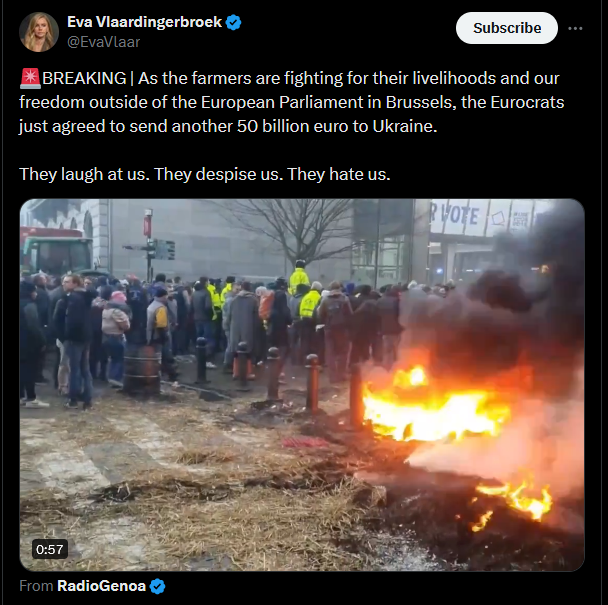Image resolution: width=608 pixels, height=605 pixels.
Task: Click the red siren emoji before BREAKING
Action: tap(30, 78)
